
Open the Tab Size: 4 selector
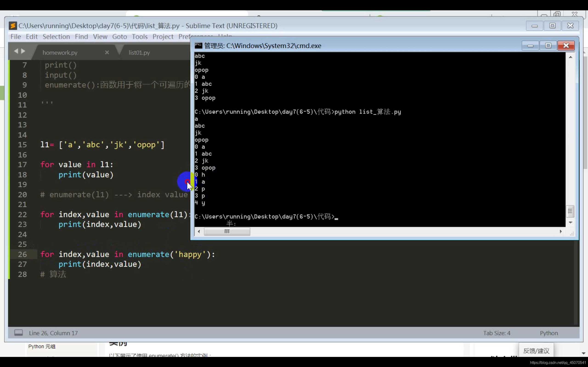496,333
